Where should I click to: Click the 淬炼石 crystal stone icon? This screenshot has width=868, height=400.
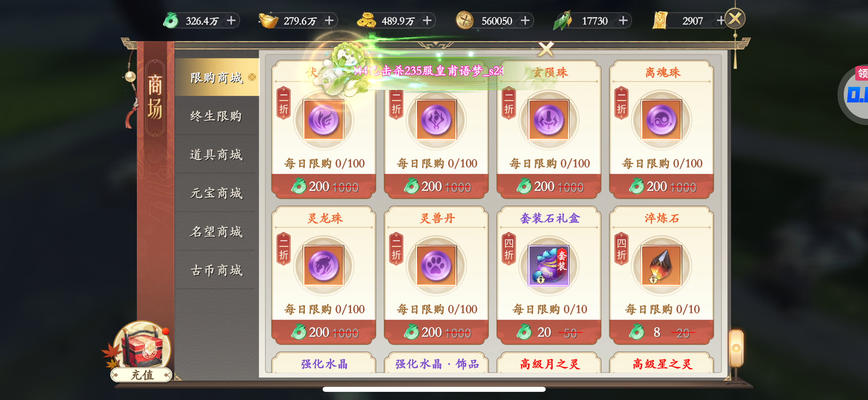661,266
